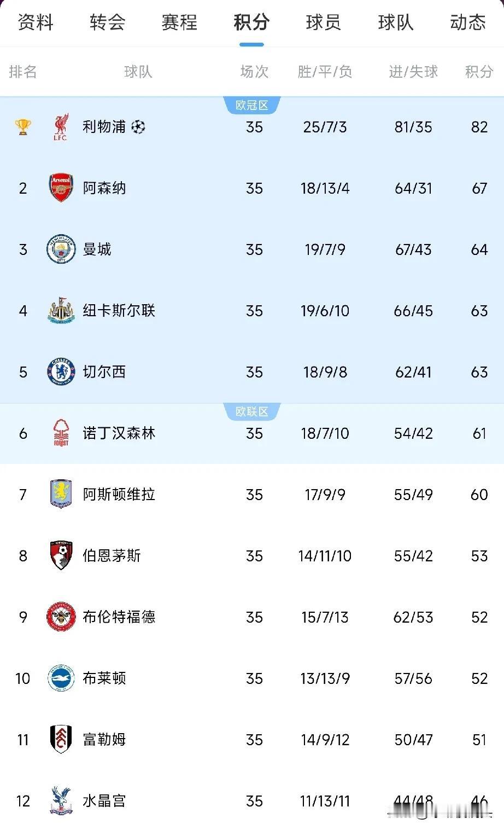The height and width of the screenshot is (830, 504).
Task: Switch to the 球员 tab
Action: pos(323,22)
